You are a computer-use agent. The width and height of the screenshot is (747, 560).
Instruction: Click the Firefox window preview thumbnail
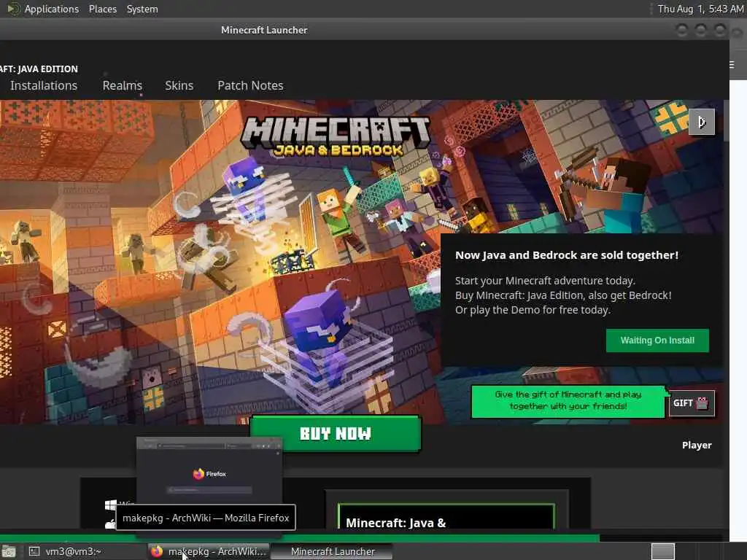tap(209, 470)
